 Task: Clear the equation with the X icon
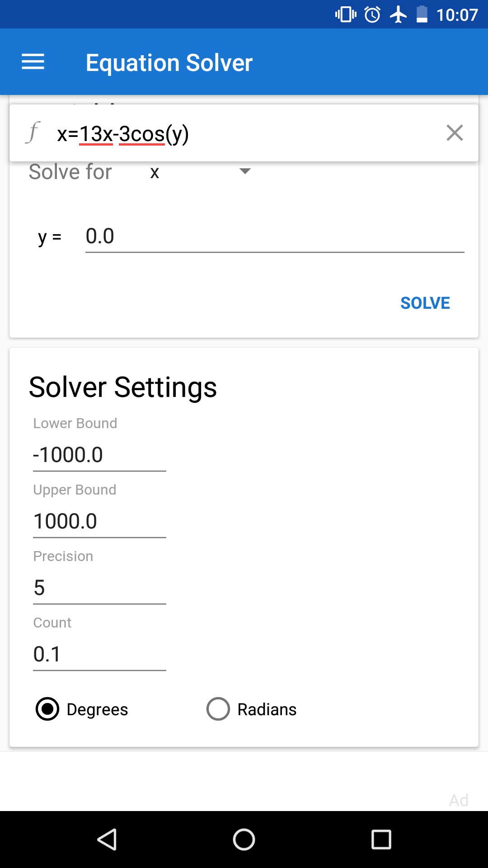click(455, 133)
